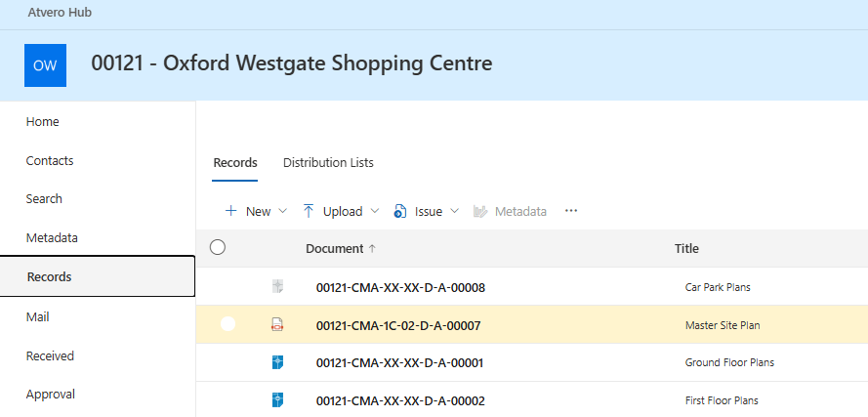The width and height of the screenshot is (868, 417).
Task: Click the Upload button label
Action: [x=343, y=212]
